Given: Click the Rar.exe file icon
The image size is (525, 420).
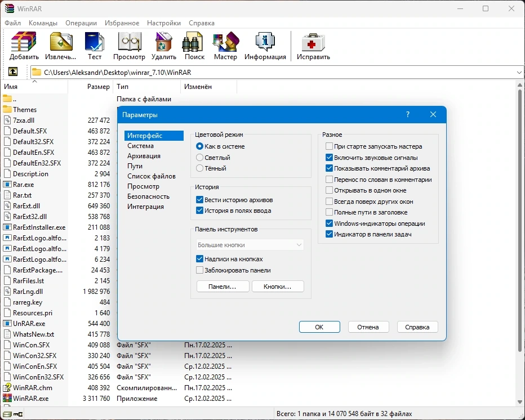Looking at the screenshot, I should click(7, 185).
